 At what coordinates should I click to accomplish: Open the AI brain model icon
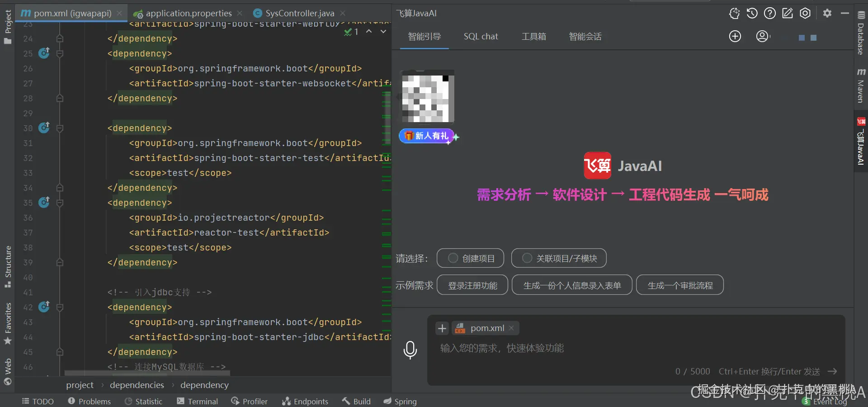tap(735, 14)
